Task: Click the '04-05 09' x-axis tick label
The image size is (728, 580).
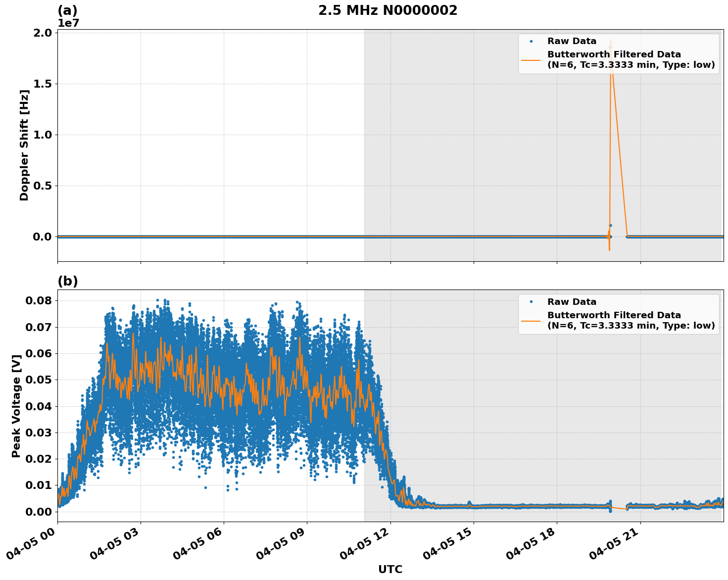Action: click(x=283, y=543)
